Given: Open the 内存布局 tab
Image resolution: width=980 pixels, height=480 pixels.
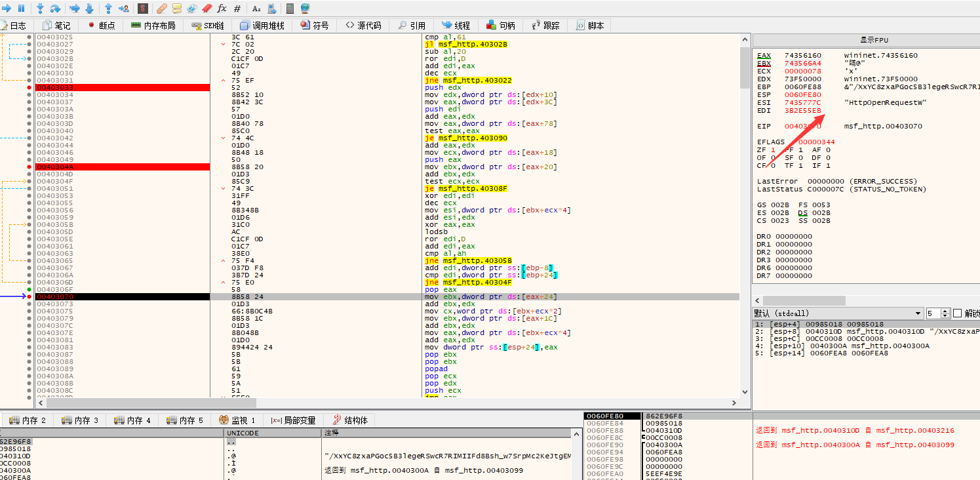Looking at the screenshot, I should (x=153, y=26).
